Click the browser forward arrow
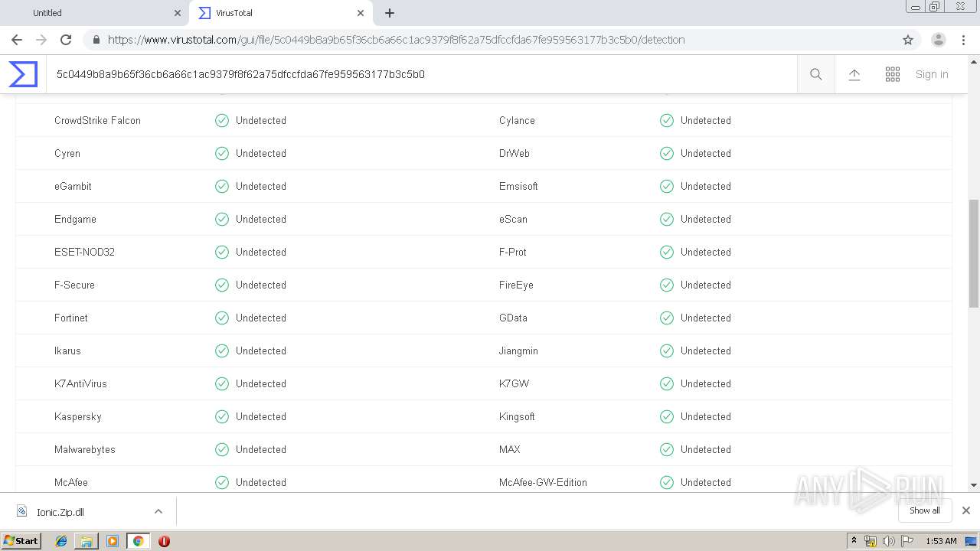Viewport: 980px width, 551px height. click(x=41, y=40)
